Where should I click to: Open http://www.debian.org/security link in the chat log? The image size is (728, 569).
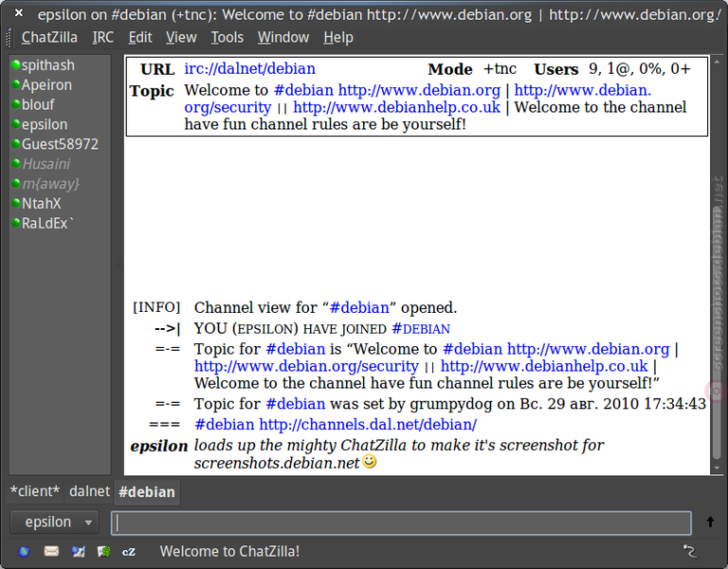306,366
